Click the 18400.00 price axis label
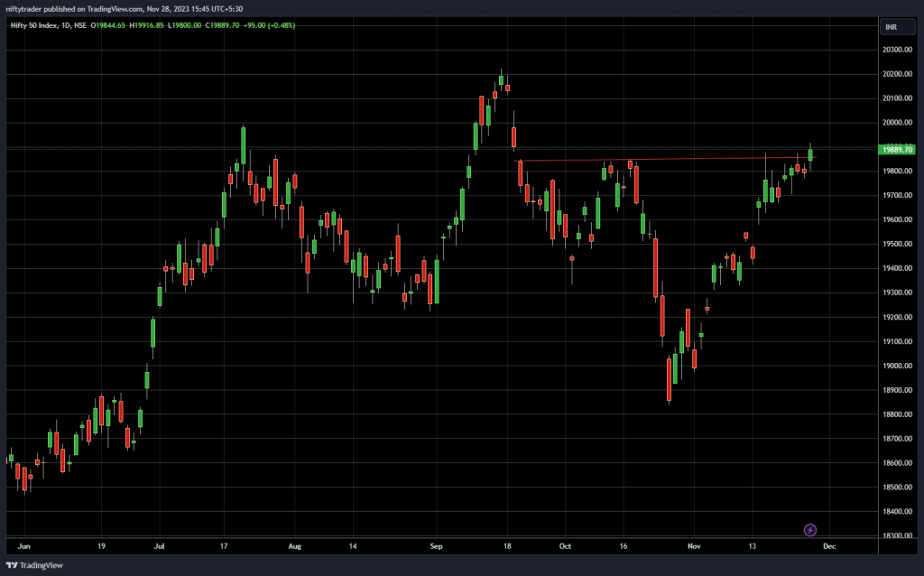The height and width of the screenshot is (576, 924). 897,512
